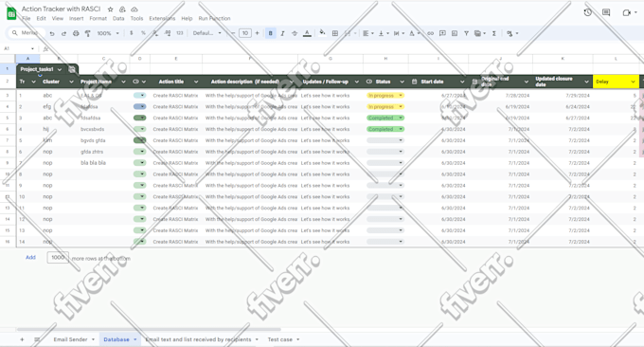Screen dimensions: 644x347
Task: Click the insert comment icon in toolbar
Action: (442, 33)
